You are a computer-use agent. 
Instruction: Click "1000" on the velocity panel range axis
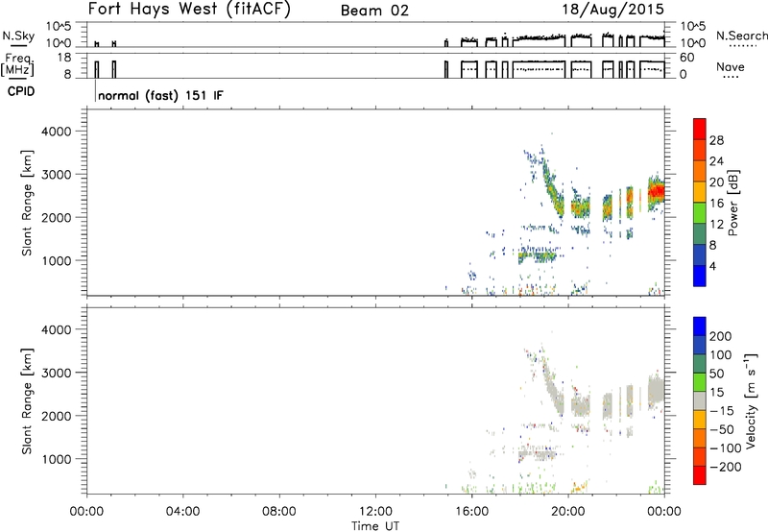coord(57,459)
